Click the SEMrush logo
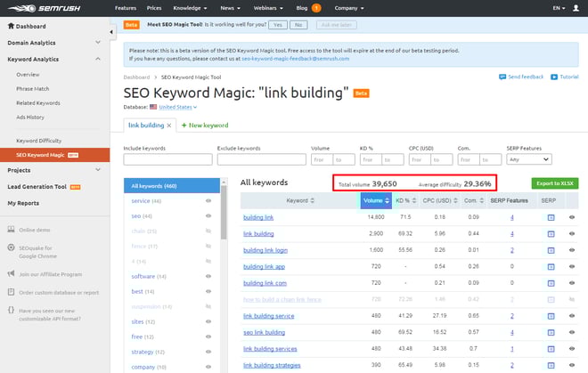This screenshot has width=588, height=373. click(44, 8)
